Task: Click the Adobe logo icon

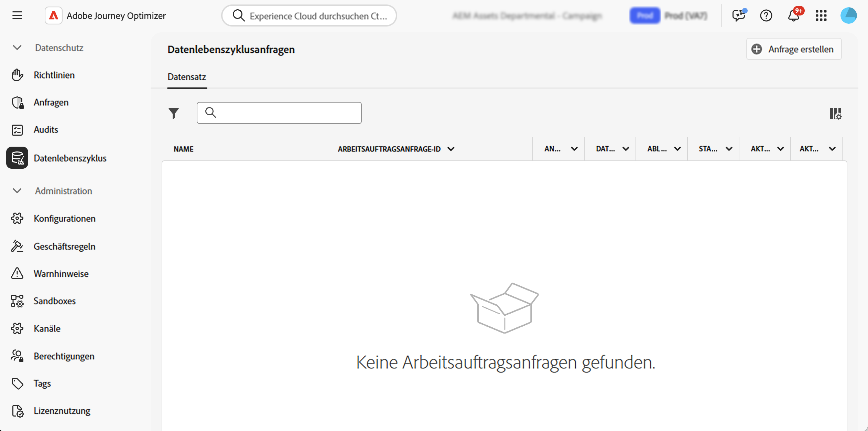Action: (54, 15)
